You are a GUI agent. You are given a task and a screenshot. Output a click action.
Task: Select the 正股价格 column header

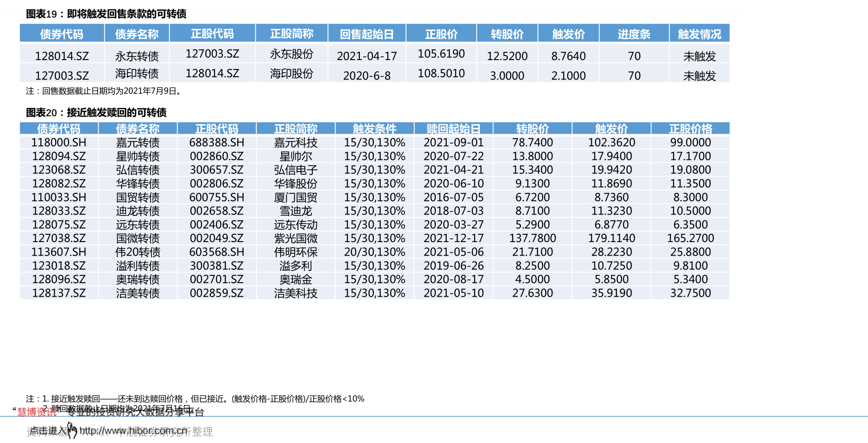(690, 129)
